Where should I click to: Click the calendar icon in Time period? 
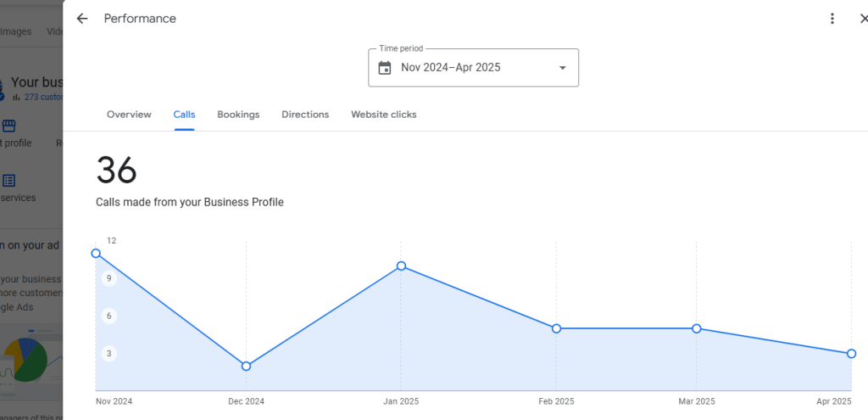(x=385, y=68)
